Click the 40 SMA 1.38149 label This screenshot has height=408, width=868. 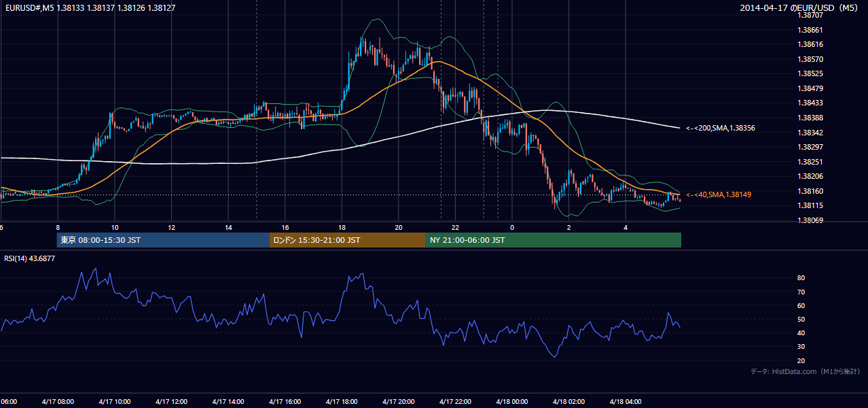(718, 194)
